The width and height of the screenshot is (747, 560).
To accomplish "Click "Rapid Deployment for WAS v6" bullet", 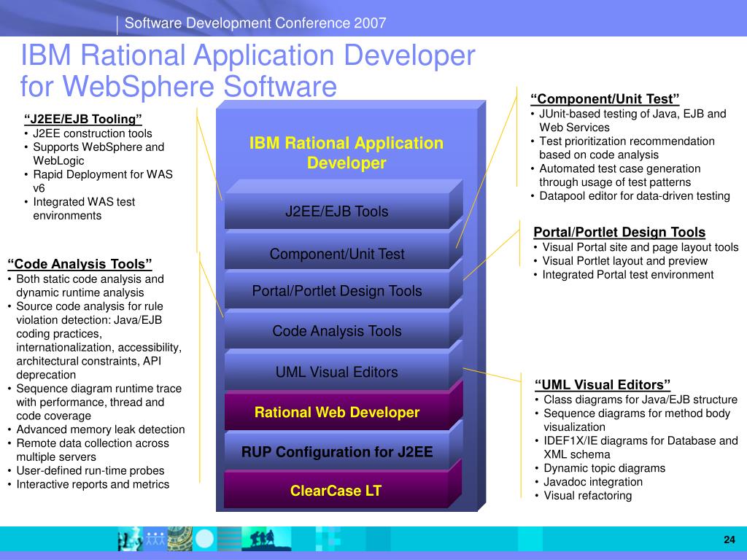I will coord(102,181).
